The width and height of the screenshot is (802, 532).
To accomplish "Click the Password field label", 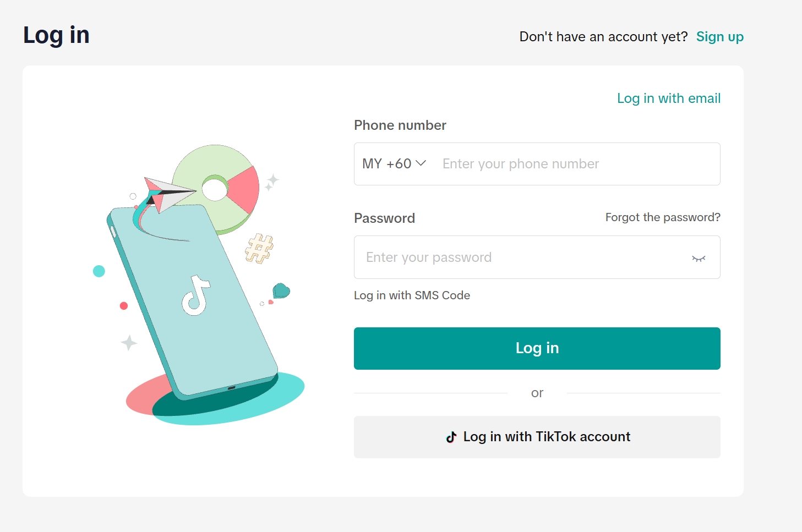I will 384,218.
